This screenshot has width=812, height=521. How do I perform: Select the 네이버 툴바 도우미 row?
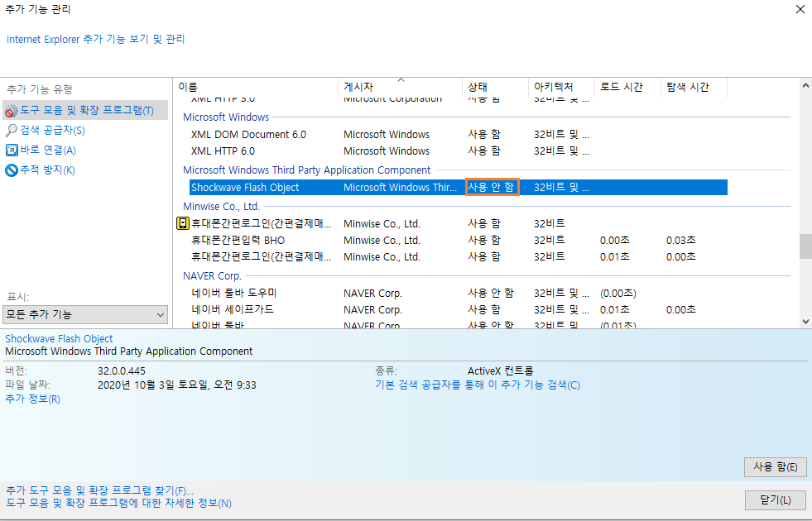pyautogui.click(x=459, y=293)
